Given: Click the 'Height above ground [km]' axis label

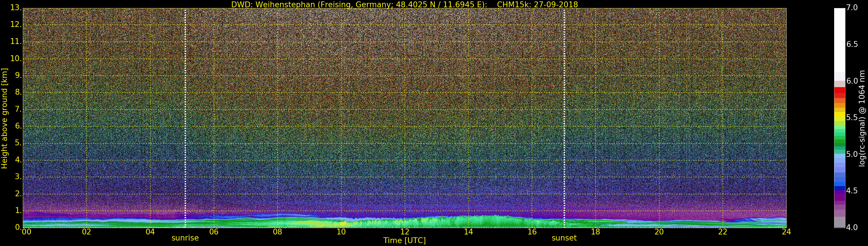Looking at the screenshot, I should (x=4, y=118).
